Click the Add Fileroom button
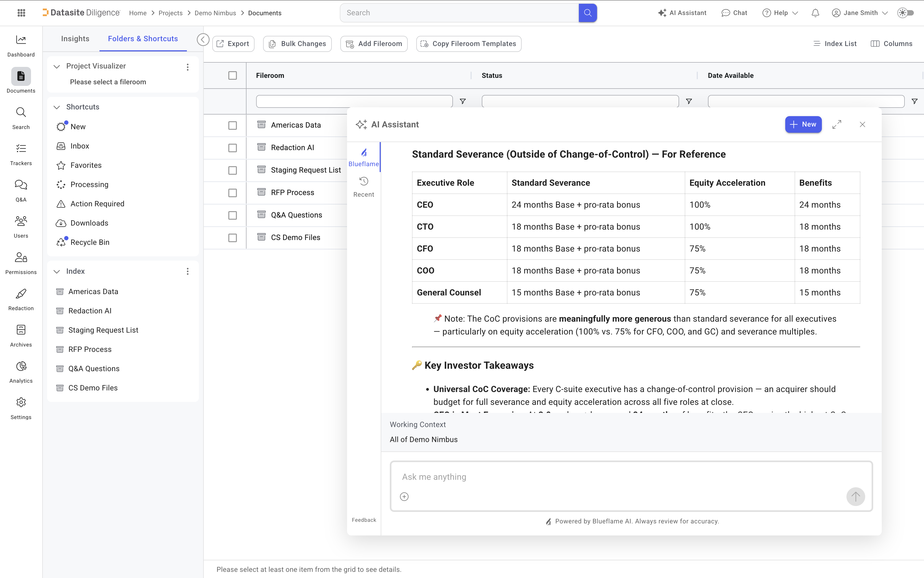This screenshot has height=578, width=924. (x=374, y=44)
